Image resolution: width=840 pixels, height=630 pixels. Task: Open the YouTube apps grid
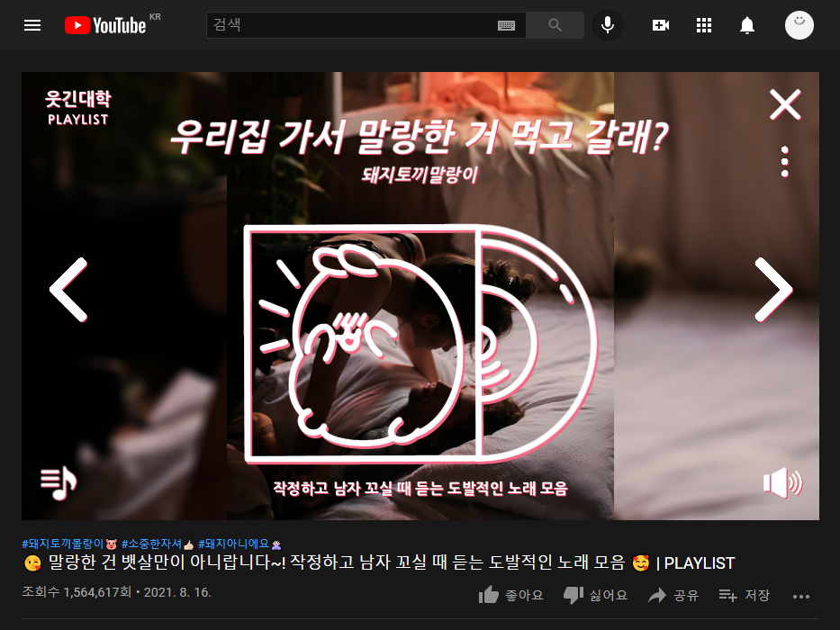click(703, 25)
